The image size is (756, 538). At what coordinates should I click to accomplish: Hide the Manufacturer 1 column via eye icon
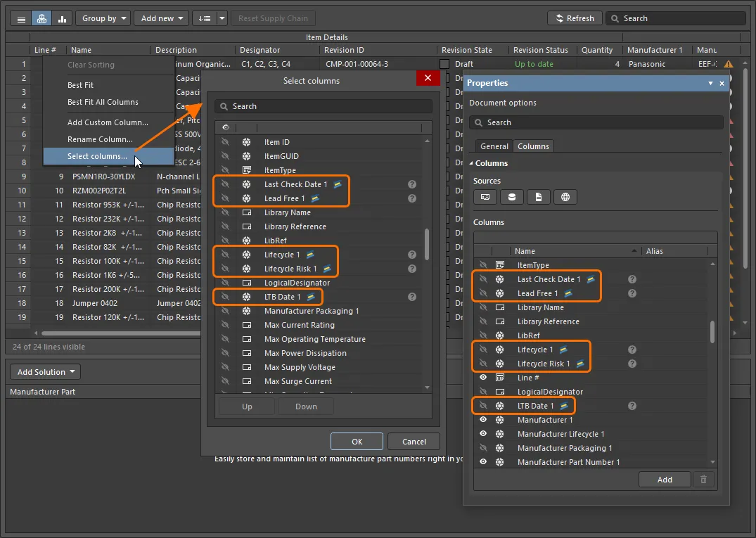[x=483, y=420]
